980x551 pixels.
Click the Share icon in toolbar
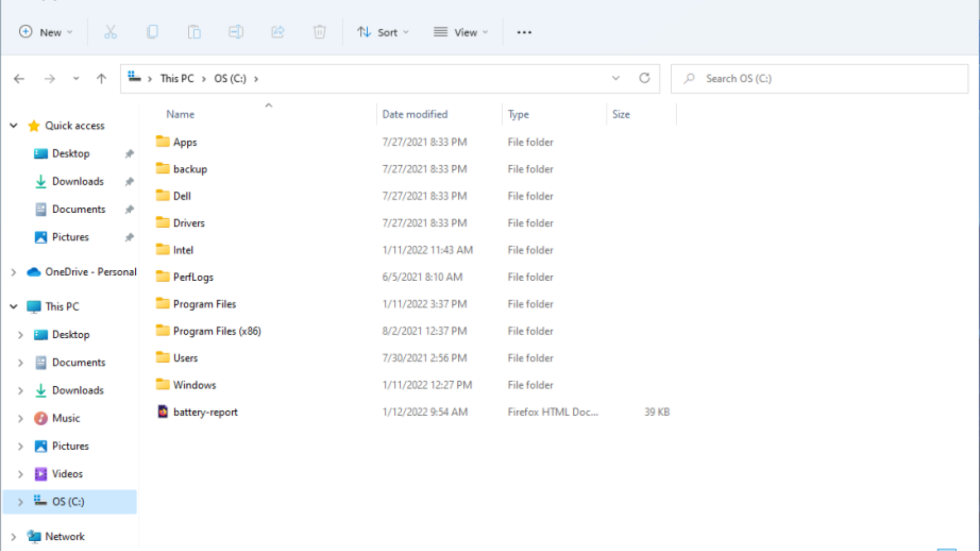coord(278,32)
